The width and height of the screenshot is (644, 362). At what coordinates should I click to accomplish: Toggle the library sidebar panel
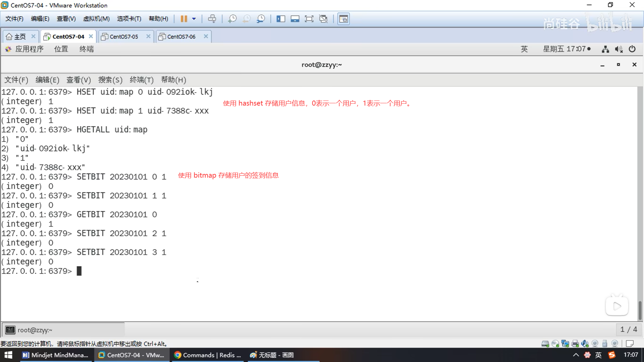click(x=281, y=19)
